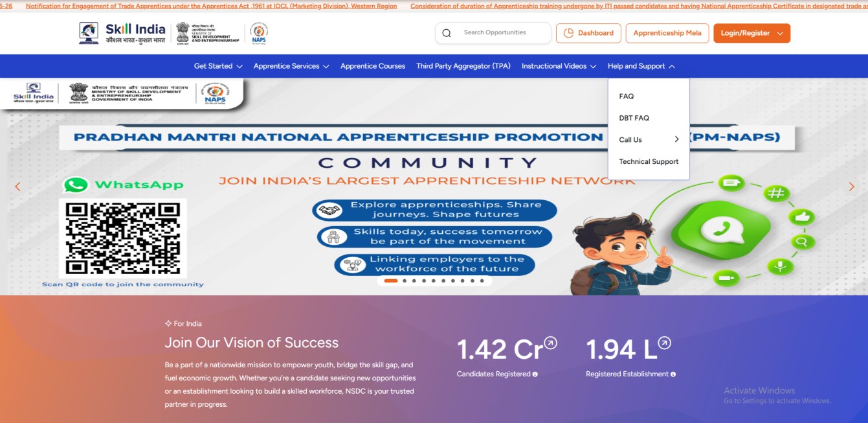
Task: Open the Apprentice Courses menu item
Action: pyautogui.click(x=372, y=65)
